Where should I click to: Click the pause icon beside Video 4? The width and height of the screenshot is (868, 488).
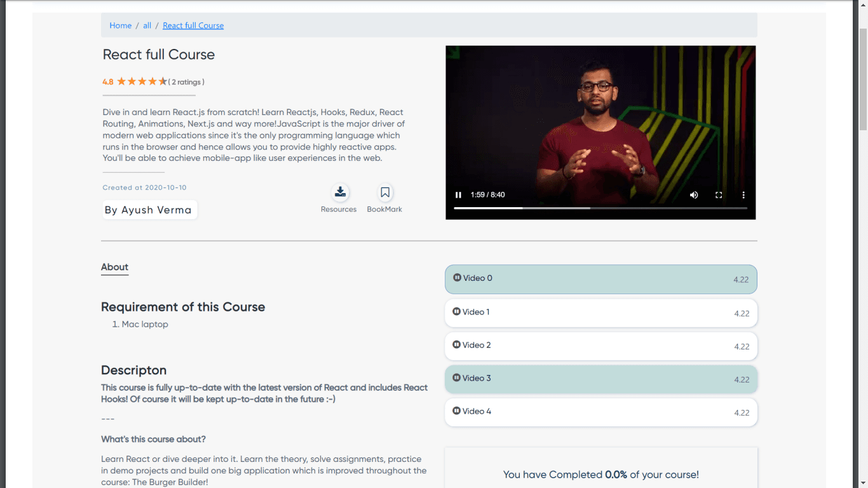pyautogui.click(x=456, y=410)
